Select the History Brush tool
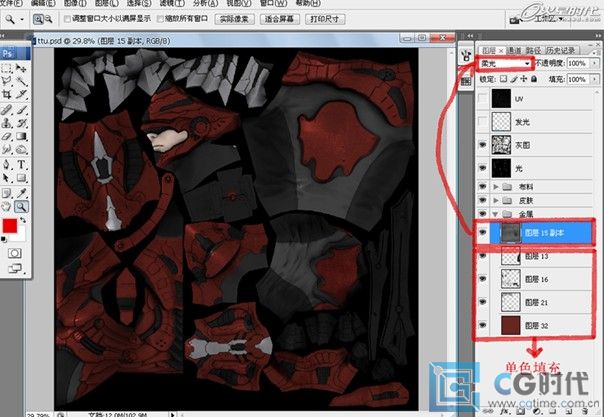 21,123
